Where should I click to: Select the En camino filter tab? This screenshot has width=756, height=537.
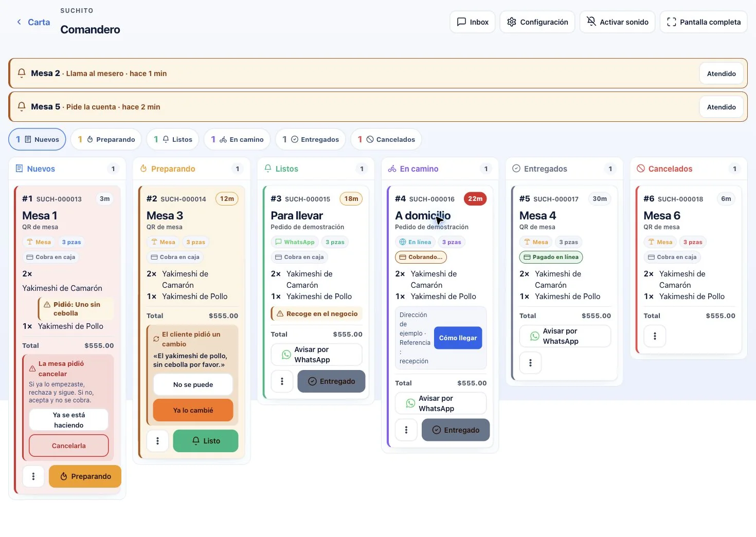point(237,139)
